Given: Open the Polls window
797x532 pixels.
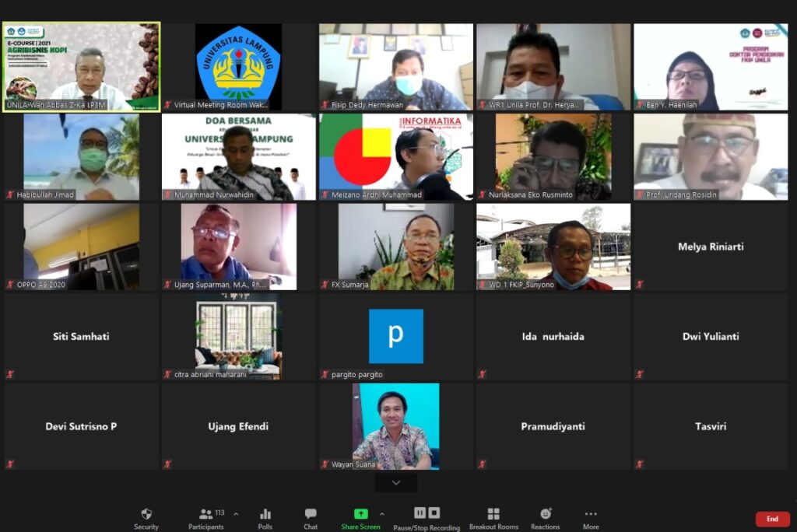Looking at the screenshot, I should click(x=265, y=518).
